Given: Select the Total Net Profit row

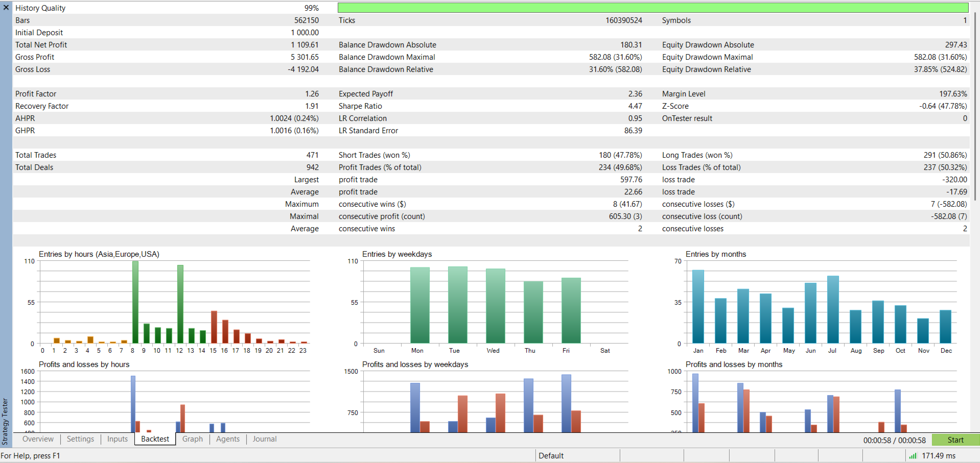Looking at the screenshot, I should click(167, 45).
